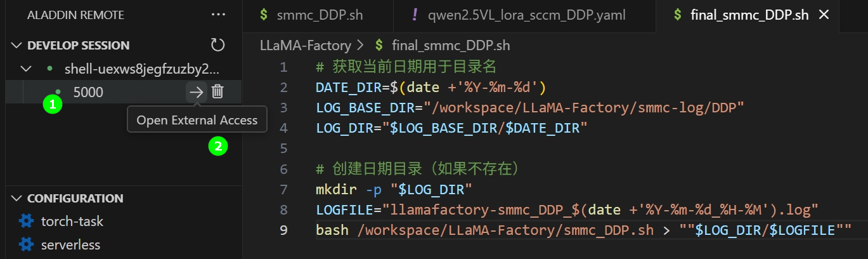The height and width of the screenshot is (259, 868).
Task: Collapse the Configuration section
Action: pyautogui.click(x=16, y=199)
